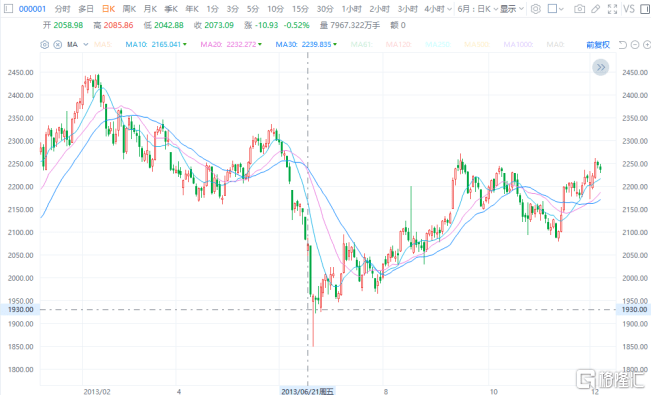This screenshot has height=396, width=651.
Task: Switch to 周K weekly chart tab
Action: tap(129, 9)
